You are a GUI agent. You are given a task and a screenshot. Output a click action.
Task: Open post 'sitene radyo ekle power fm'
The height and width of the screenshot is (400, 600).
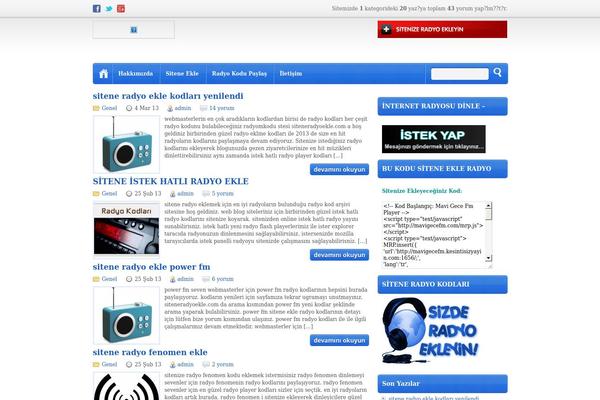(x=152, y=267)
